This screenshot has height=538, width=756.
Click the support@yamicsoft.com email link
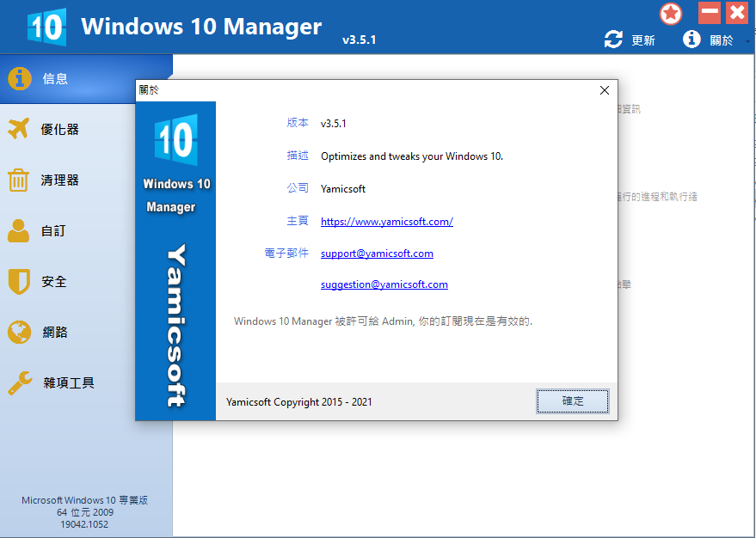pos(377,254)
